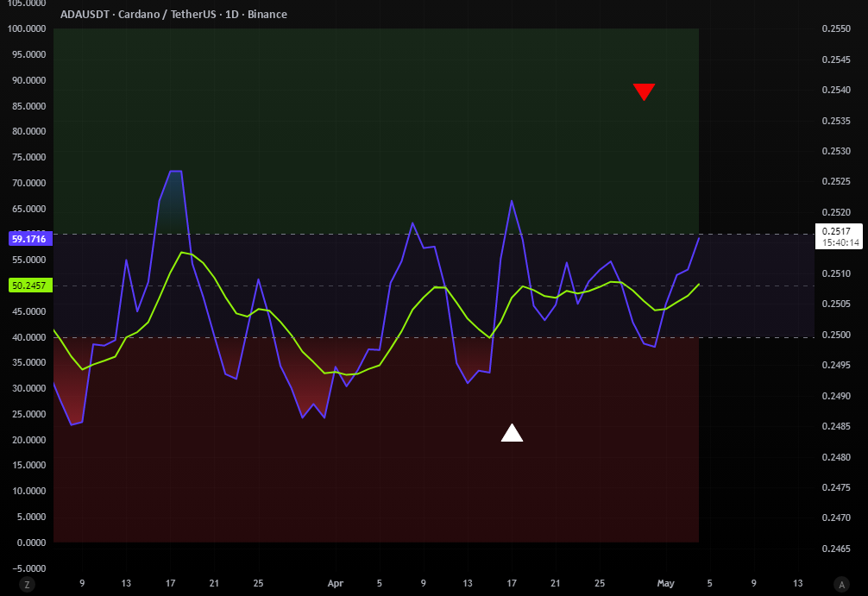
Task: Click the May date label on time axis
Action: point(665,583)
